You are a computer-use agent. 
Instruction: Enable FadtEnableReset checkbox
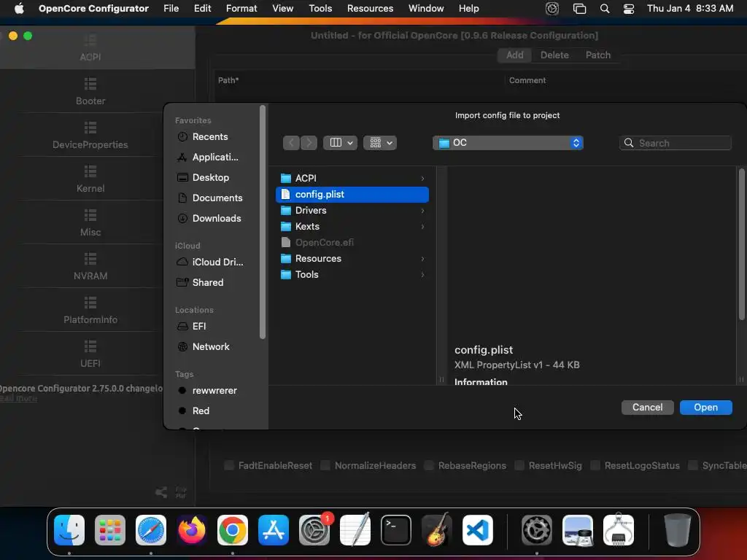click(x=229, y=465)
